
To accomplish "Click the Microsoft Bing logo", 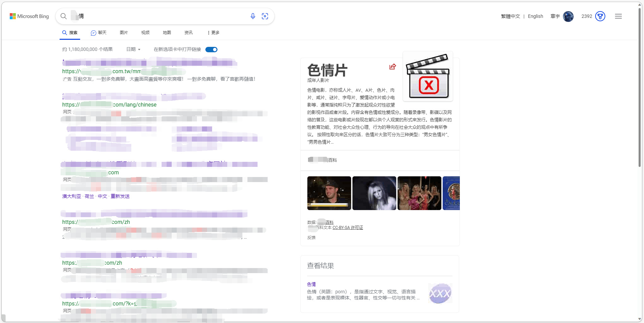I will click(x=29, y=16).
